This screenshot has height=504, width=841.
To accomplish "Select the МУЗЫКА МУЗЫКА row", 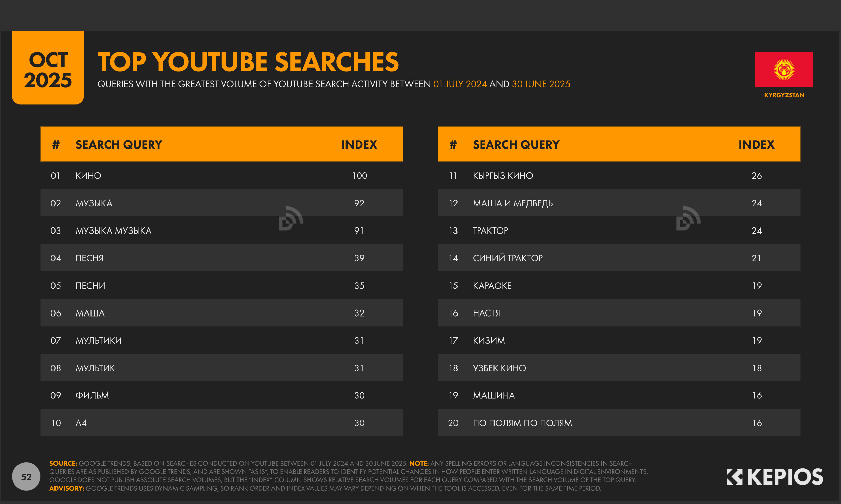I will [113, 230].
